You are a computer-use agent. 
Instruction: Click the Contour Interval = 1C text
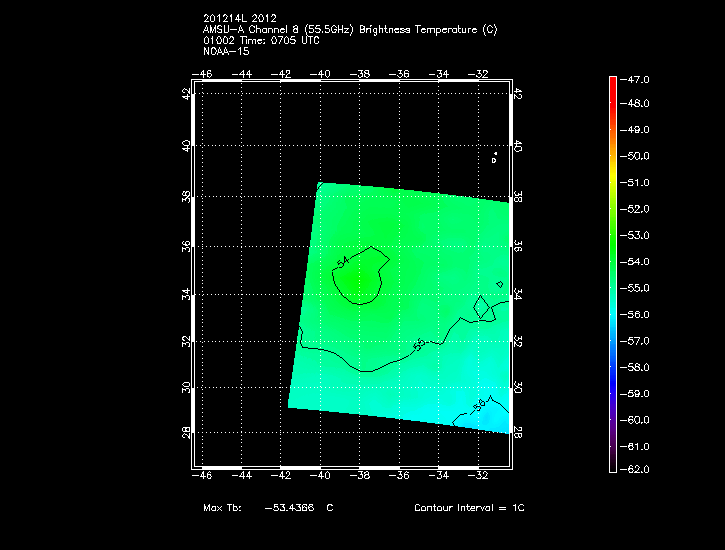tap(469, 508)
